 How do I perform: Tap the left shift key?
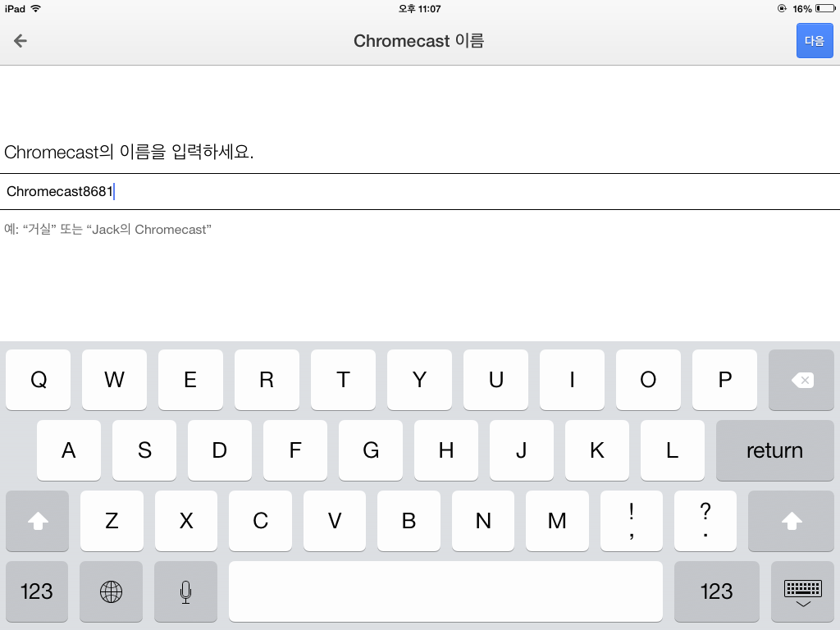38,521
